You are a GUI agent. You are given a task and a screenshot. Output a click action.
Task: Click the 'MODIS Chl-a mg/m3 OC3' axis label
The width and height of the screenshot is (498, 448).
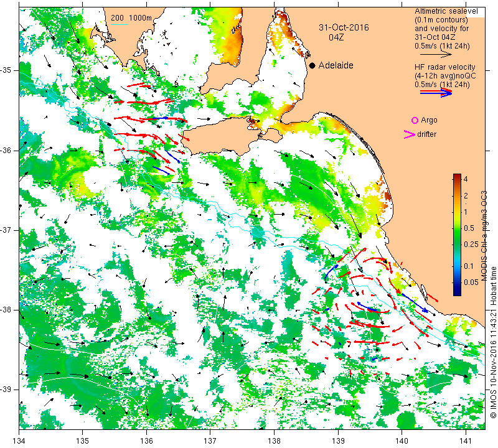(x=484, y=236)
